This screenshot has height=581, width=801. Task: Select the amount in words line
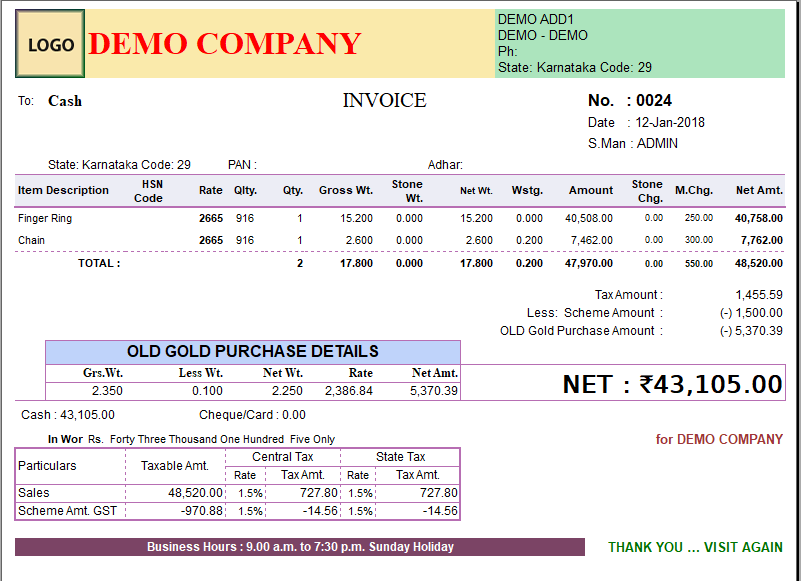pos(191,439)
